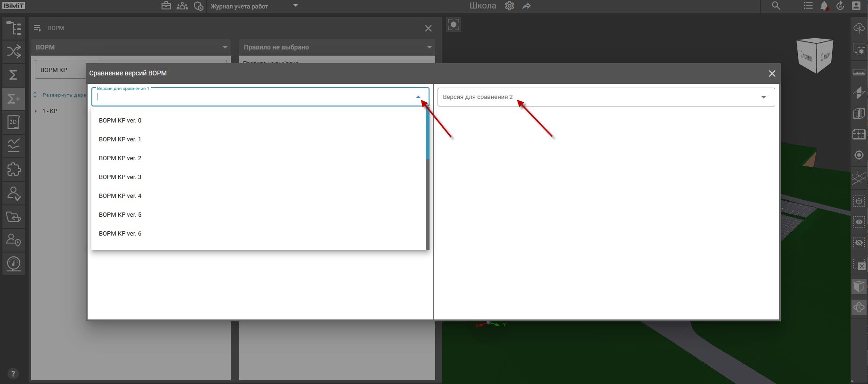This screenshot has width=868, height=384.
Task: Open the model tree structure icon
Action: [14, 28]
